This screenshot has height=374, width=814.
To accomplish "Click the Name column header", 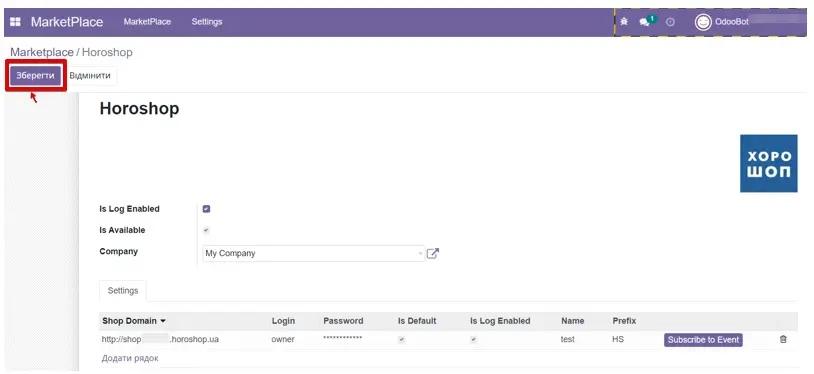I will click(573, 321).
